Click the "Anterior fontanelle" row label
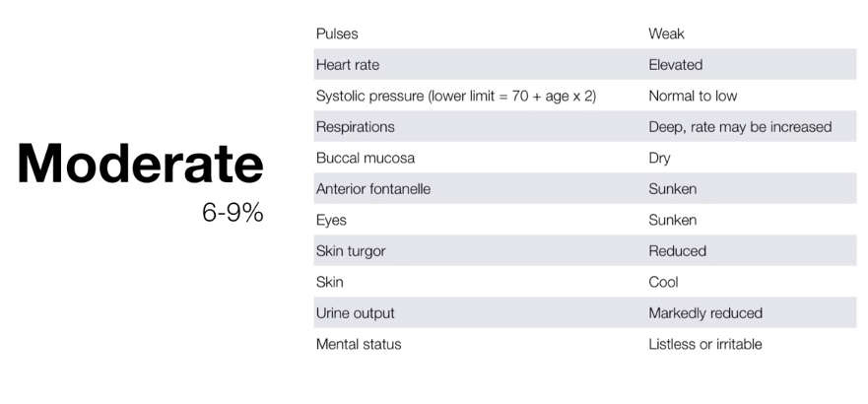Viewport: 868px width, 404px height. click(373, 189)
